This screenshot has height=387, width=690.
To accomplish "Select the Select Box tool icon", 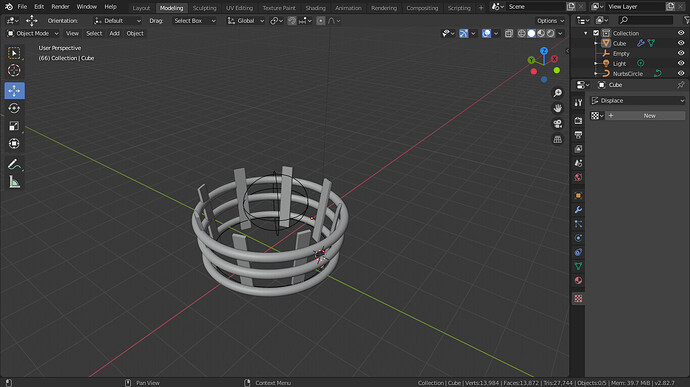I will 14,53.
